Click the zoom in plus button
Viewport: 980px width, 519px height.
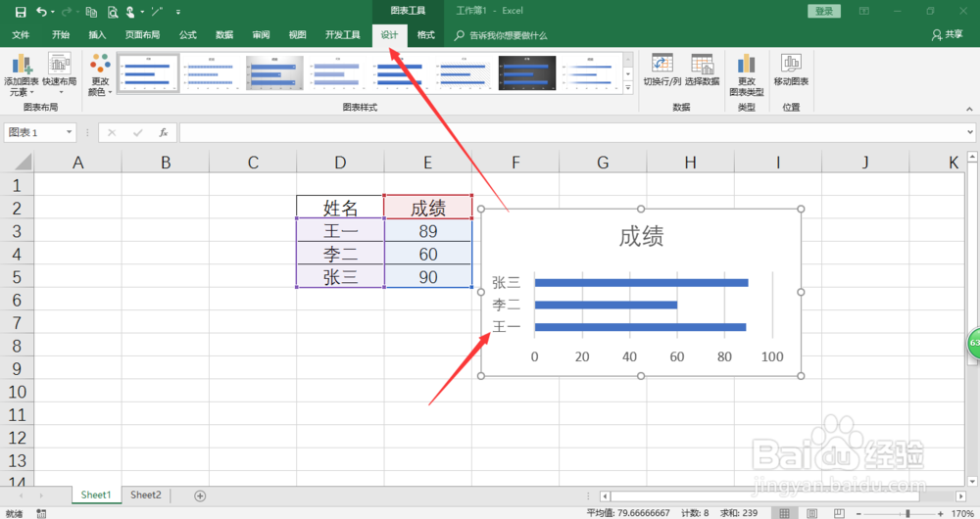click(941, 513)
